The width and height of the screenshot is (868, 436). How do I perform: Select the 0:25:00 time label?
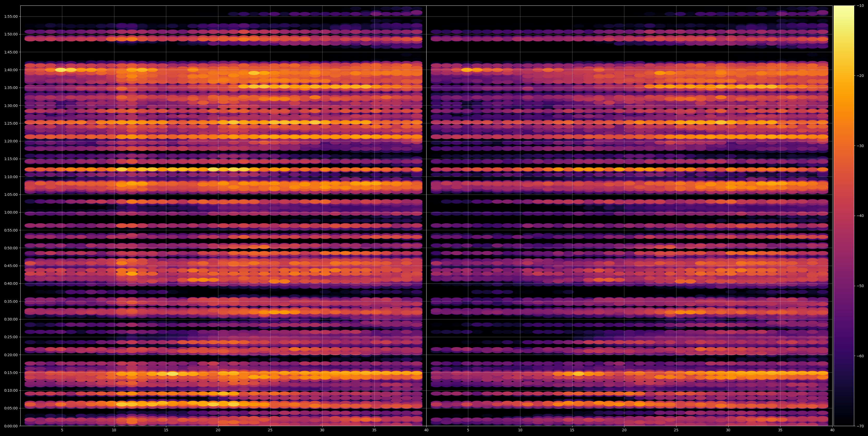point(11,337)
